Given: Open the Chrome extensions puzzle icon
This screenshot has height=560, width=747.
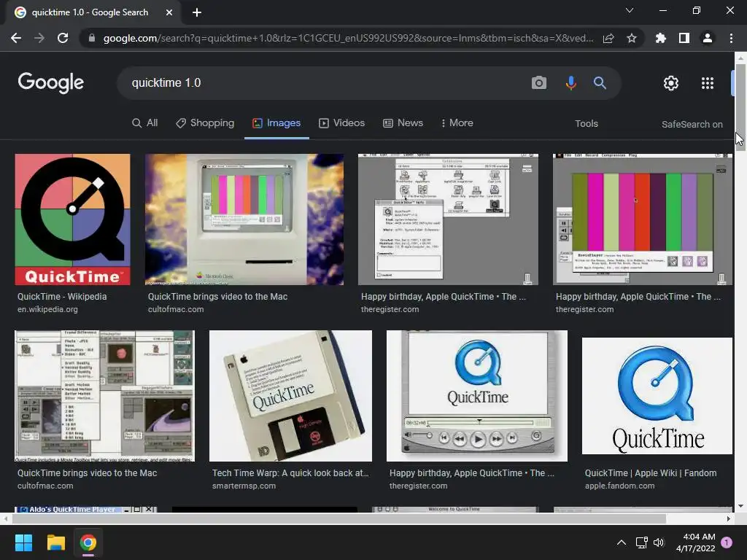Looking at the screenshot, I should [x=660, y=38].
